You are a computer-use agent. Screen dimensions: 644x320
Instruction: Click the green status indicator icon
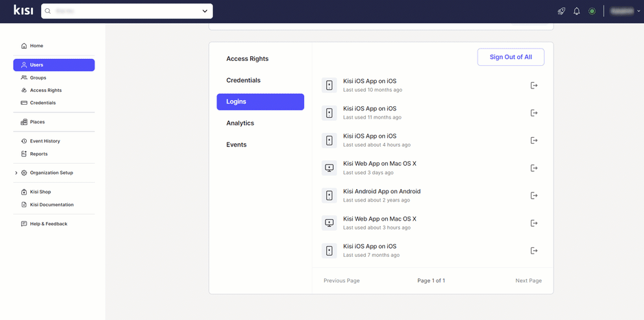coord(592,12)
